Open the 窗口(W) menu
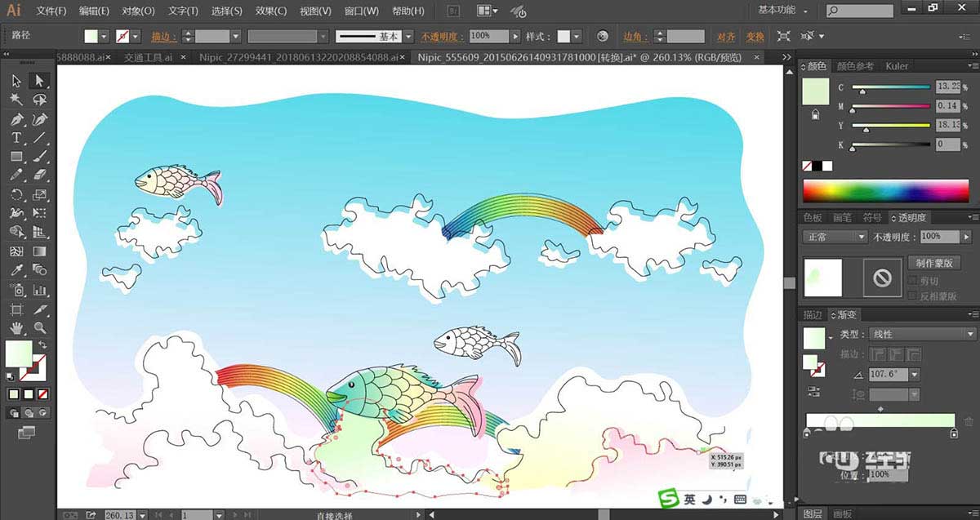This screenshot has width=980, height=520. (x=362, y=11)
